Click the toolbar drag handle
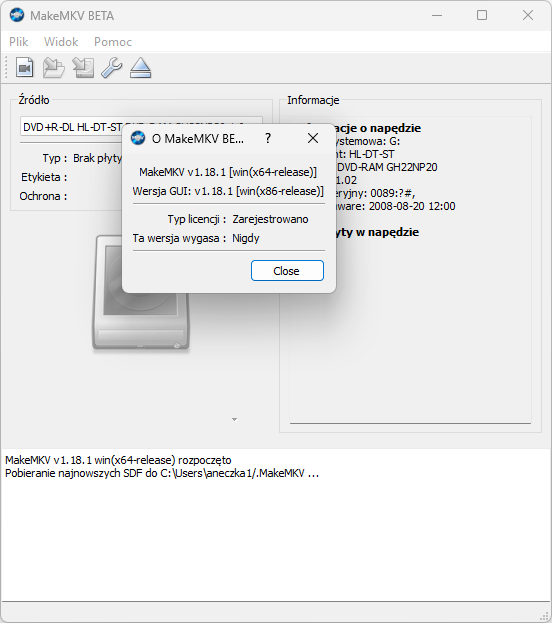This screenshot has width=552, height=623. 6,68
